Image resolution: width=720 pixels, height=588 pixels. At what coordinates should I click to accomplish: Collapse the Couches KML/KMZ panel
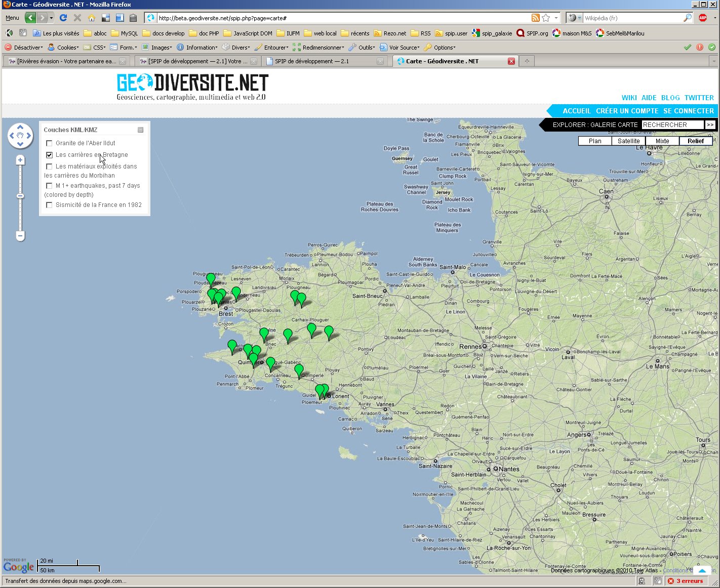141,130
